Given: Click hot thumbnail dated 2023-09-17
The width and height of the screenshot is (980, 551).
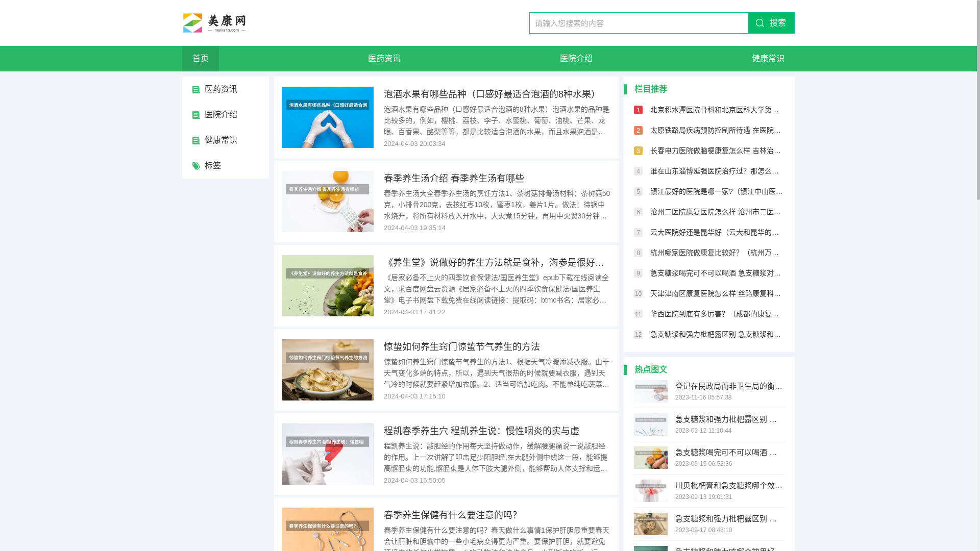Looking at the screenshot, I should point(651,524).
